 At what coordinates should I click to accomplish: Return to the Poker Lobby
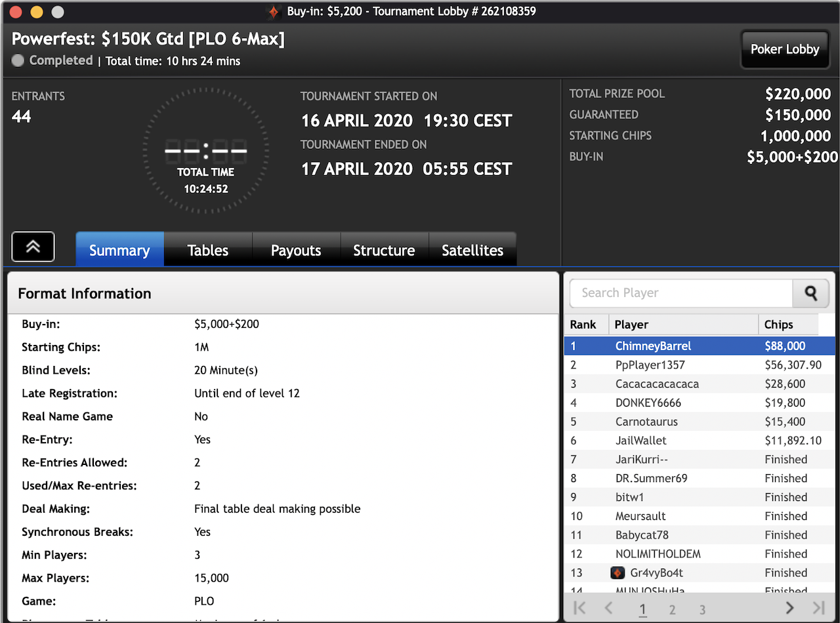pyautogui.click(x=784, y=49)
